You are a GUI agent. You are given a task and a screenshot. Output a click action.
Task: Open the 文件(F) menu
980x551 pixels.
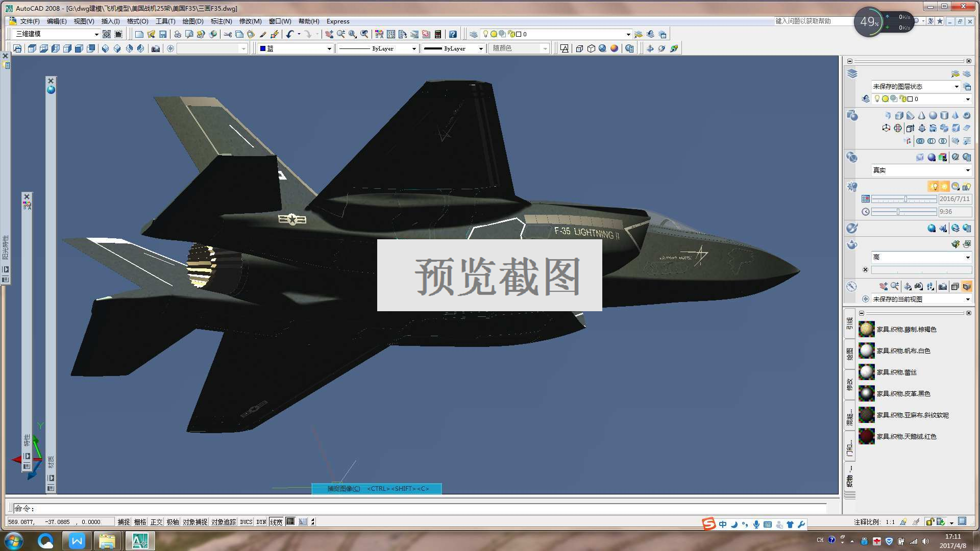click(30, 21)
